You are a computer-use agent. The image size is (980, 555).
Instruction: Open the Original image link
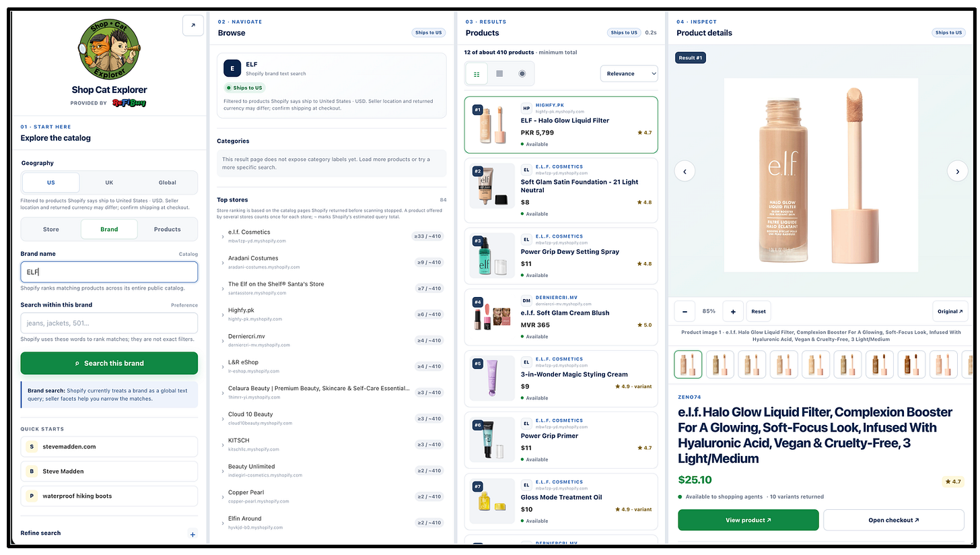click(950, 311)
